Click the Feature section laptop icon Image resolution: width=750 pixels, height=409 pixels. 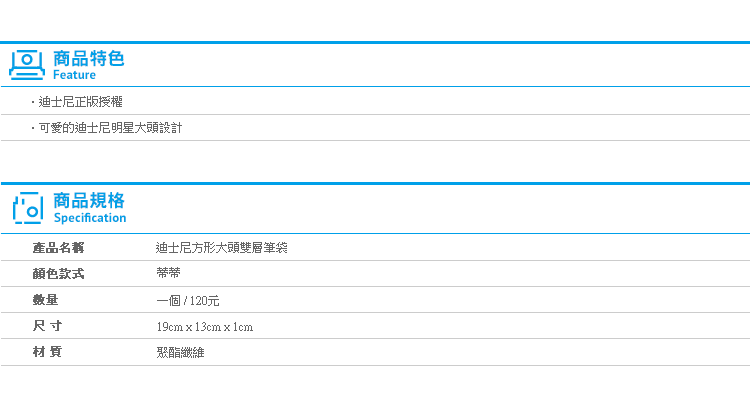(x=27, y=65)
